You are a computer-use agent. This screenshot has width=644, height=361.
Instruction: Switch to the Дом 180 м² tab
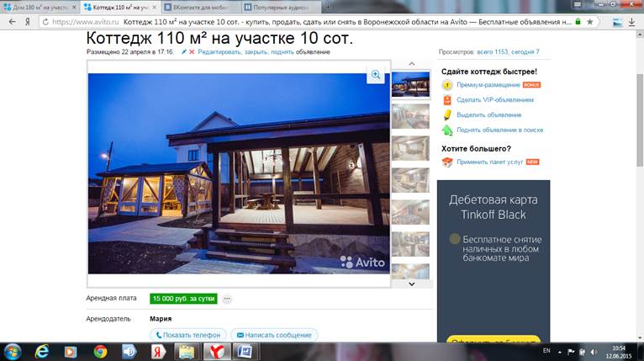(x=40, y=8)
